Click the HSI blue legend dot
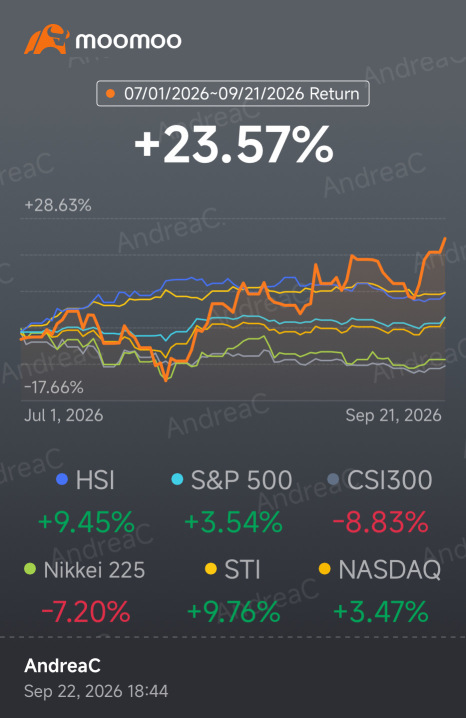The height and width of the screenshot is (718, 466). [62, 479]
